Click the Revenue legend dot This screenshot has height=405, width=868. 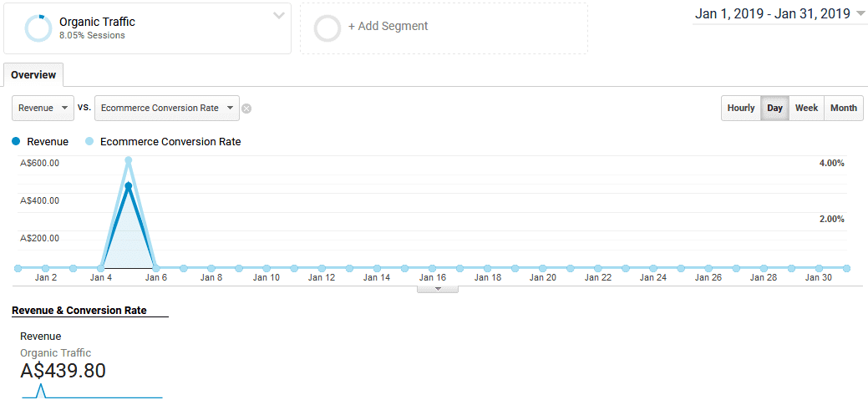point(17,142)
